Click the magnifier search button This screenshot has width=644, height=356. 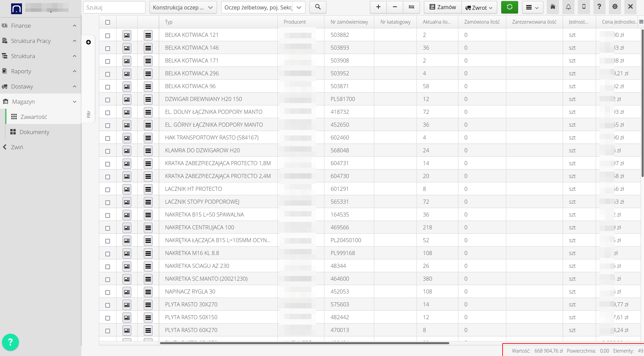click(318, 7)
